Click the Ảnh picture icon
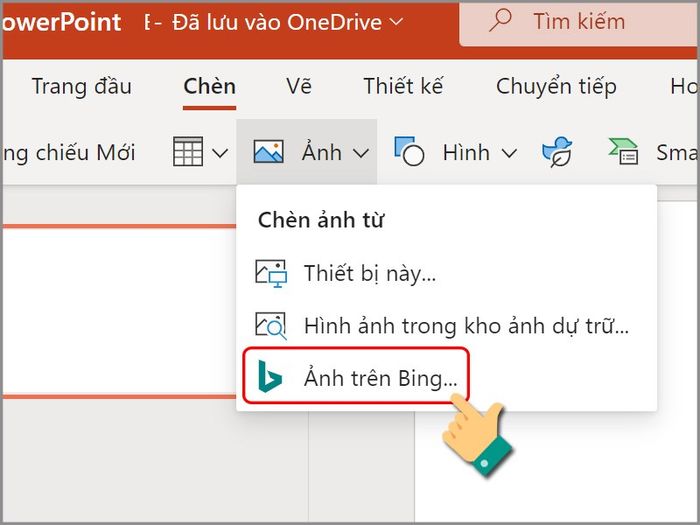This screenshot has width=700, height=525. (x=268, y=152)
